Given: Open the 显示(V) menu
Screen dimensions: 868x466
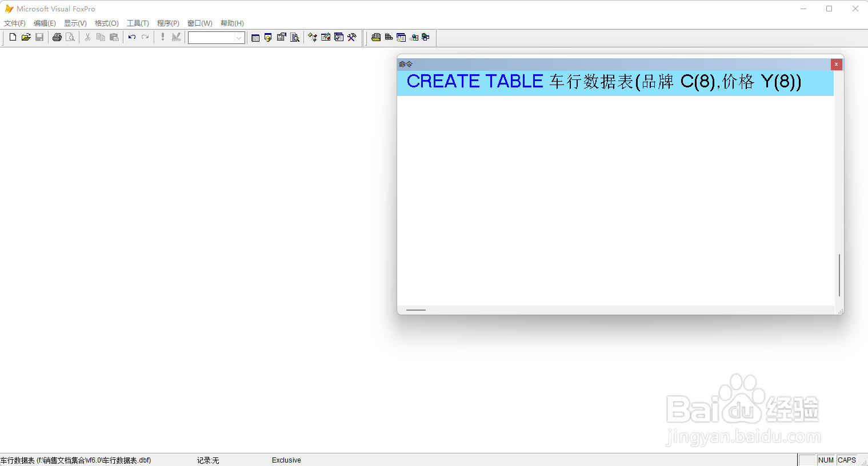Looking at the screenshot, I should (x=75, y=23).
